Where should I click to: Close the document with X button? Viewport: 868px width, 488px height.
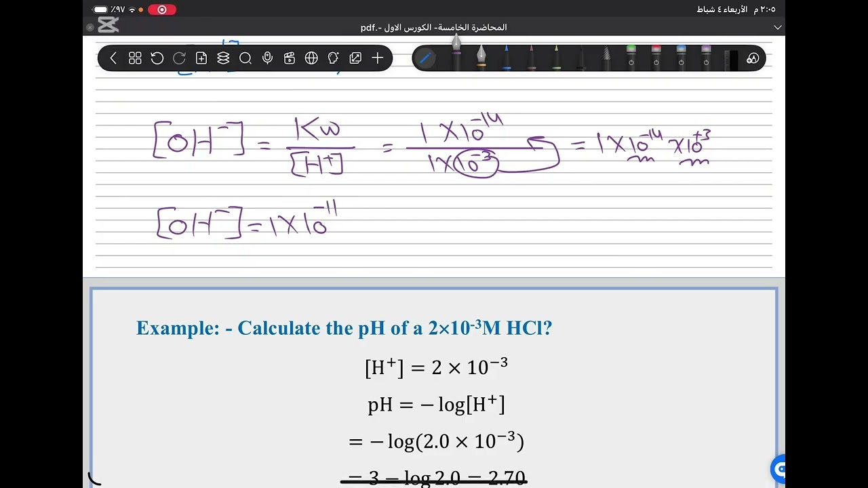click(90, 27)
